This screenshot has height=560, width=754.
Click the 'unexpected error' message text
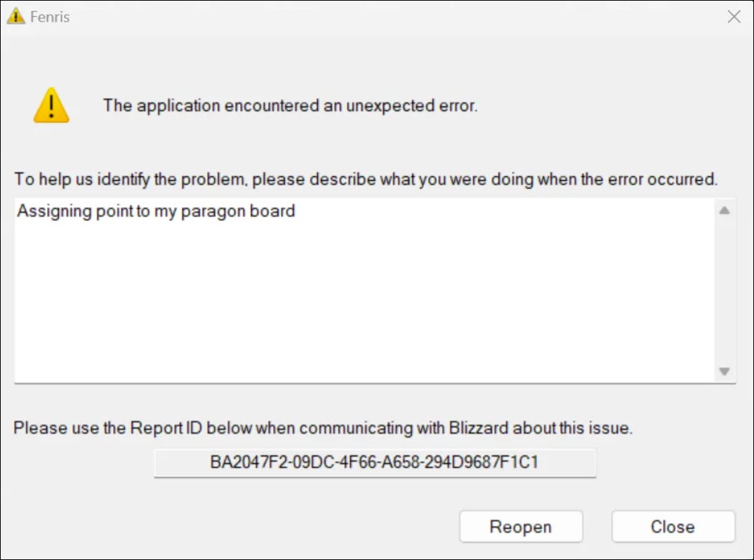(290, 106)
